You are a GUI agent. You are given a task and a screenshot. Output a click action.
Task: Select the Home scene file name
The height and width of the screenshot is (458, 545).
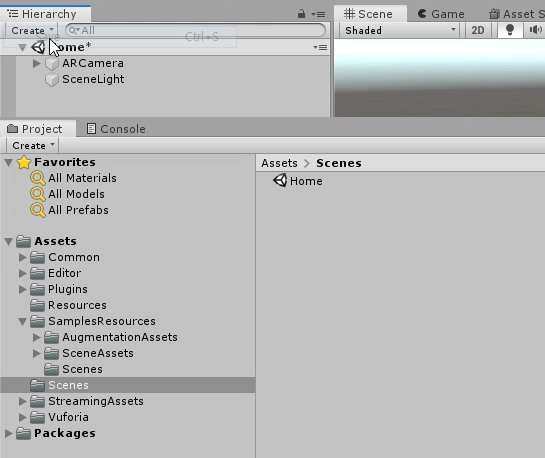[x=306, y=181]
